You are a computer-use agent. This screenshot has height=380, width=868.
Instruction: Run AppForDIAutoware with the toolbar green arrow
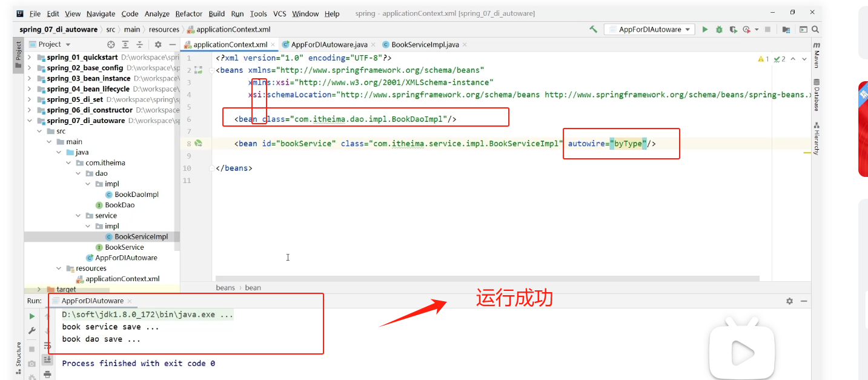[x=704, y=29]
